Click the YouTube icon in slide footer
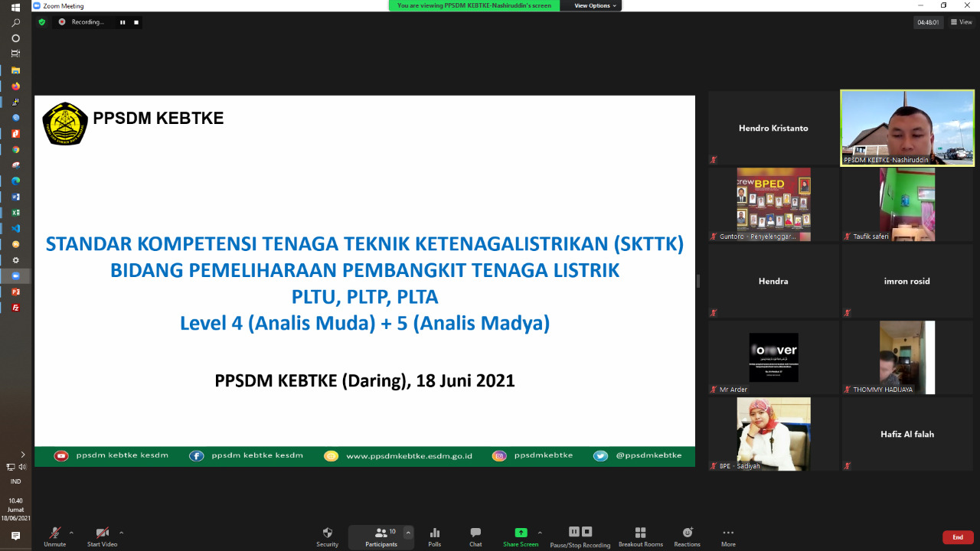 [61, 455]
